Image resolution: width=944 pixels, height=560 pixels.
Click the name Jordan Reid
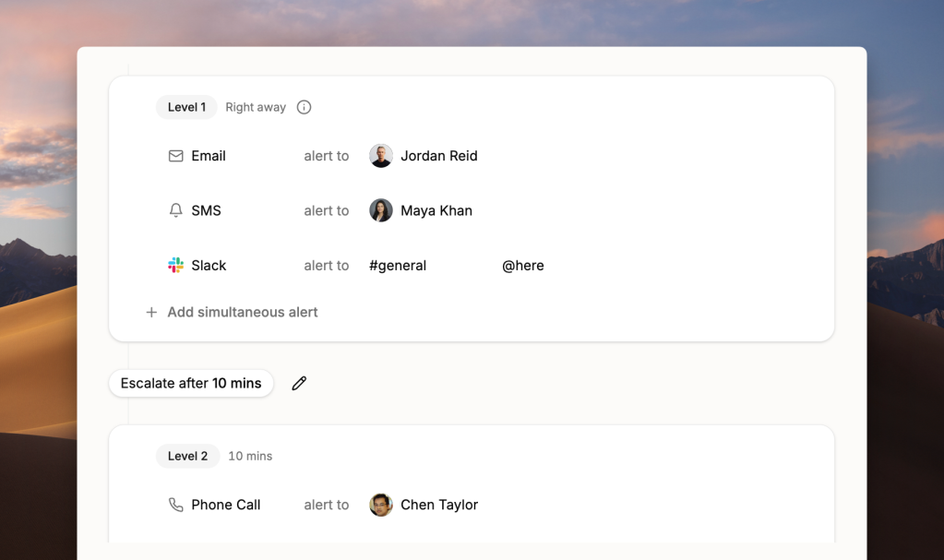pyautogui.click(x=439, y=156)
